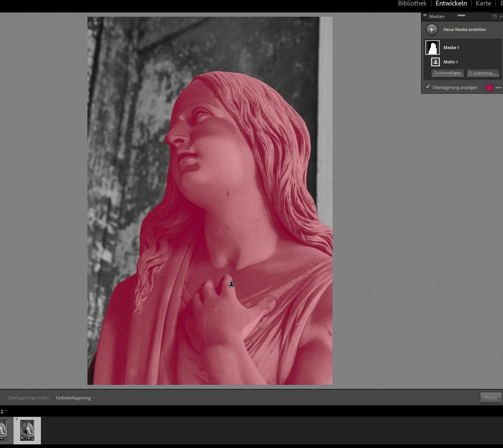This screenshot has height=448, width=503.
Task: Open overlay options three-dots menu
Action: click(498, 88)
